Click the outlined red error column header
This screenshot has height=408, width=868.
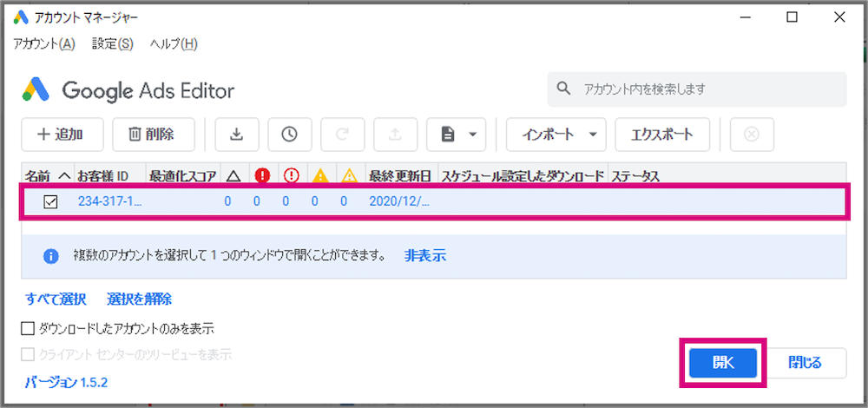pos(291,175)
